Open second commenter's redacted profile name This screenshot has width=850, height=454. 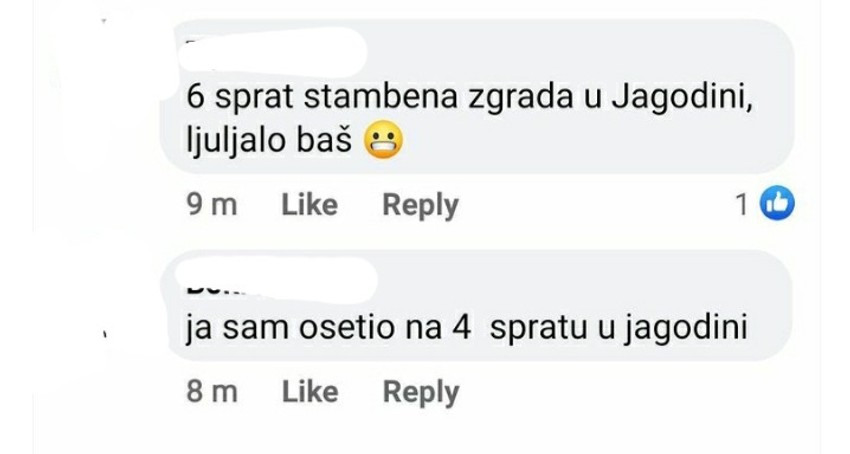pos(281,280)
